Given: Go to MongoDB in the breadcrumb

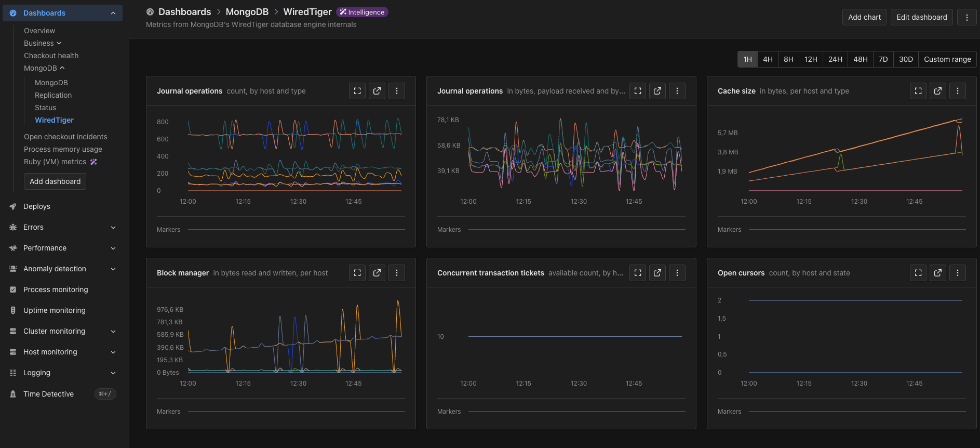Looking at the screenshot, I should pyautogui.click(x=247, y=12).
